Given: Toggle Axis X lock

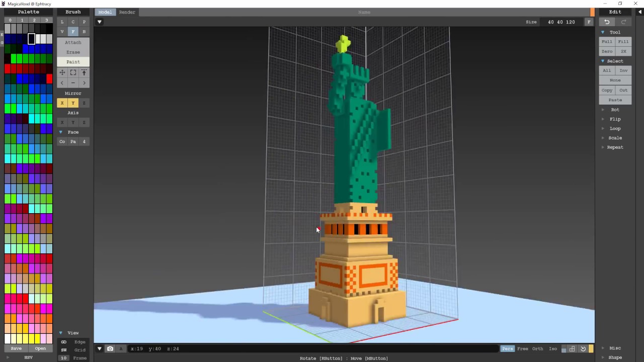Looking at the screenshot, I should [62, 122].
